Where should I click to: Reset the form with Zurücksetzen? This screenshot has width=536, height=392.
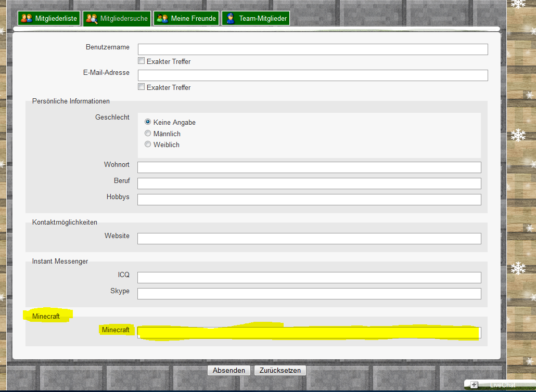tap(280, 370)
